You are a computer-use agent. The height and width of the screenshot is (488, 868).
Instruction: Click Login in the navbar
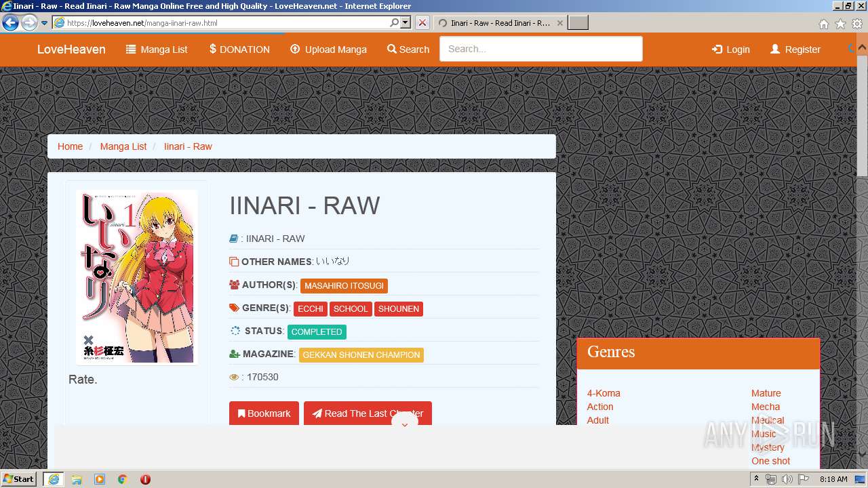coord(730,49)
